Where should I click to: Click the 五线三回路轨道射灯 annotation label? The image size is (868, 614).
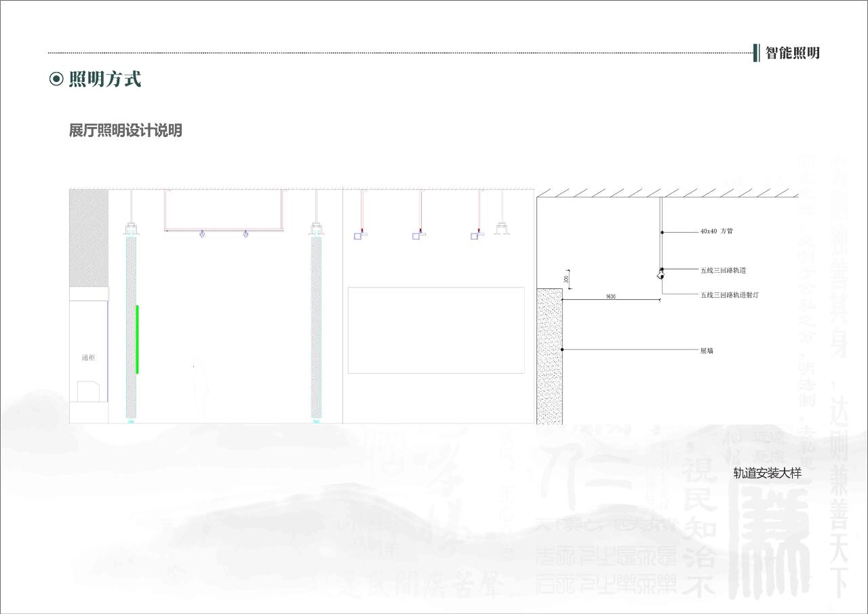point(729,295)
